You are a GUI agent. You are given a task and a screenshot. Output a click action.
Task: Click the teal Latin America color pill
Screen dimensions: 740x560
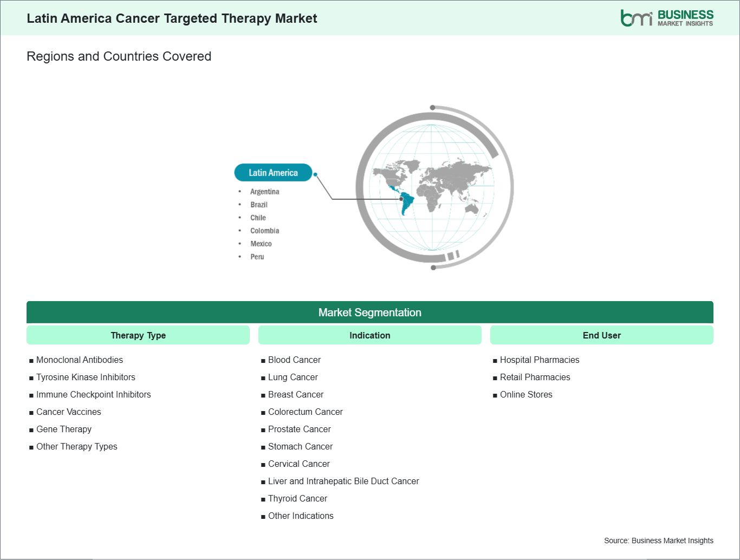tap(273, 172)
